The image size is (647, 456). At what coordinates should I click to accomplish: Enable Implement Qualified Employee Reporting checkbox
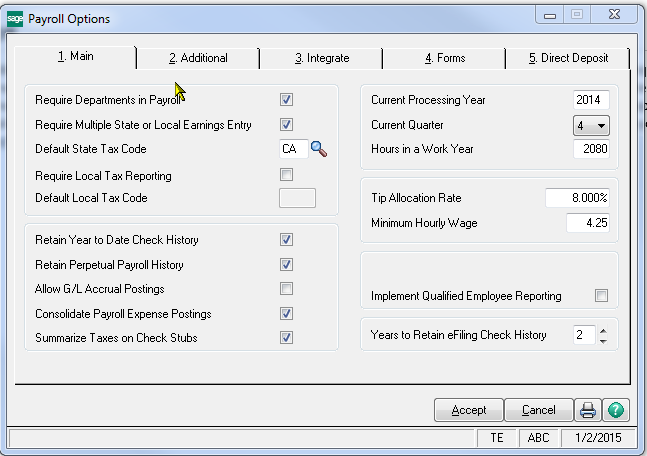(x=601, y=296)
